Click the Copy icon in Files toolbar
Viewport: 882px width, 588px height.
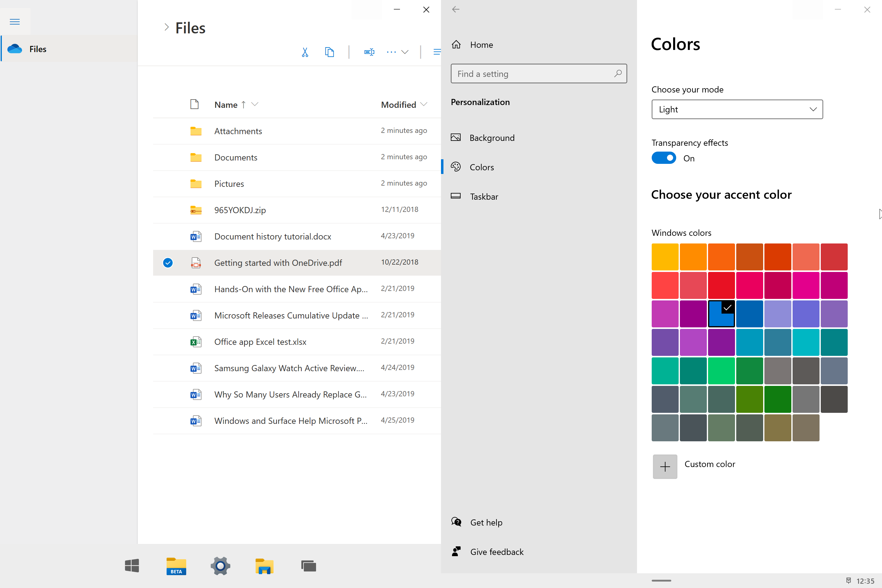coord(329,52)
